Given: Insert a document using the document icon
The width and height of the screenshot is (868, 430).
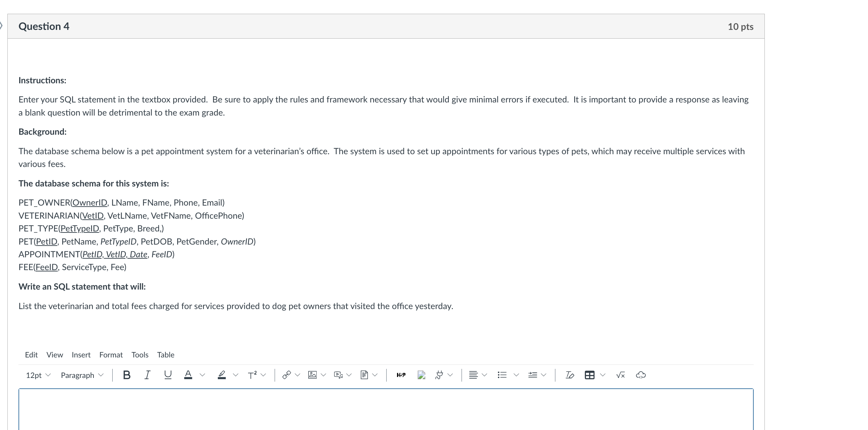Looking at the screenshot, I should tap(365, 375).
